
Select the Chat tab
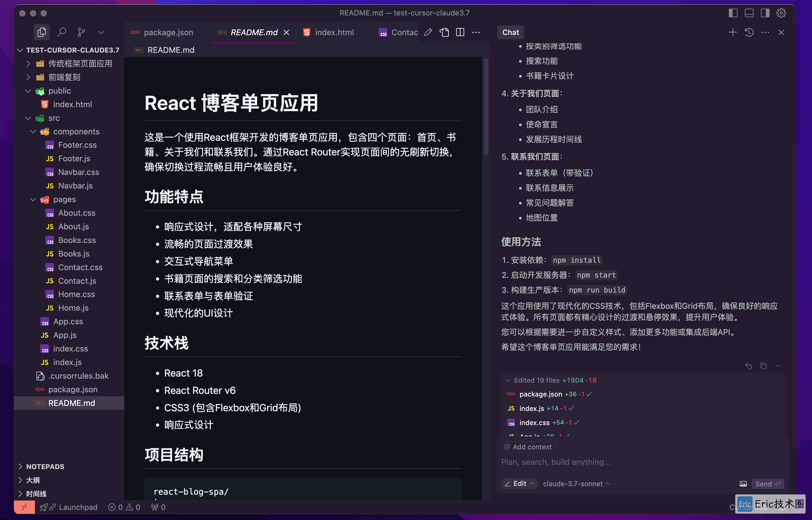(x=510, y=33)
